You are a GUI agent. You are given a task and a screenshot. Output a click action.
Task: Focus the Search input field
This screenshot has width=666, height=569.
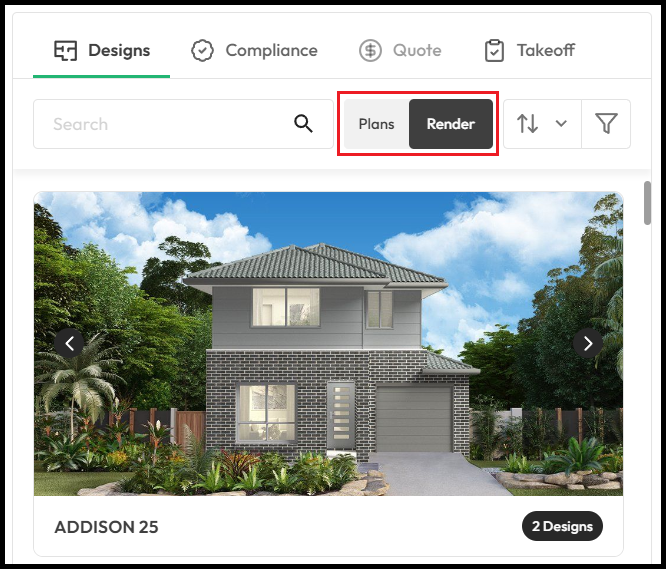pyautogui.click(x=183, y=124)
